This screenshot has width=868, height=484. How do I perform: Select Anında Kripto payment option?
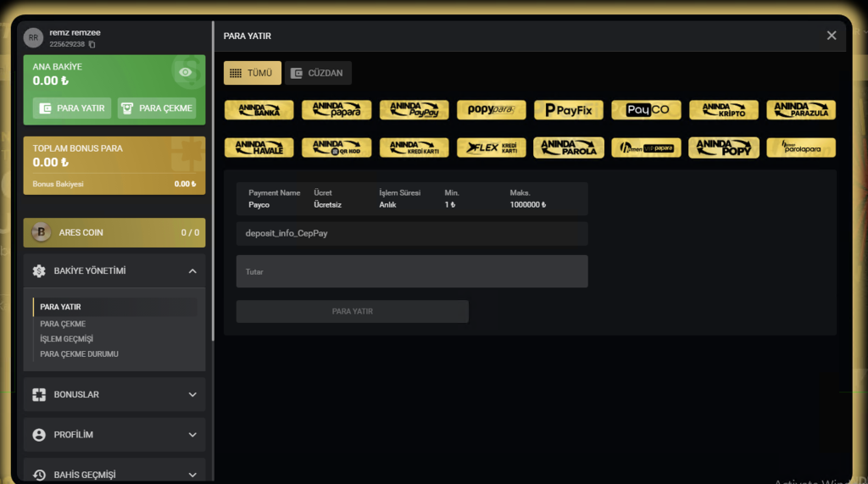pos(724,109)
